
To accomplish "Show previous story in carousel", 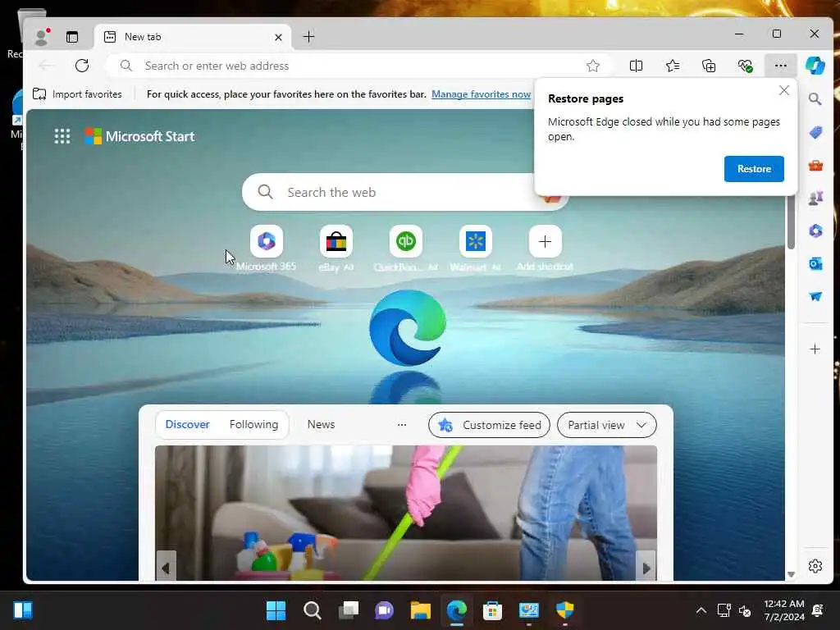I will [x=166, y=568].
